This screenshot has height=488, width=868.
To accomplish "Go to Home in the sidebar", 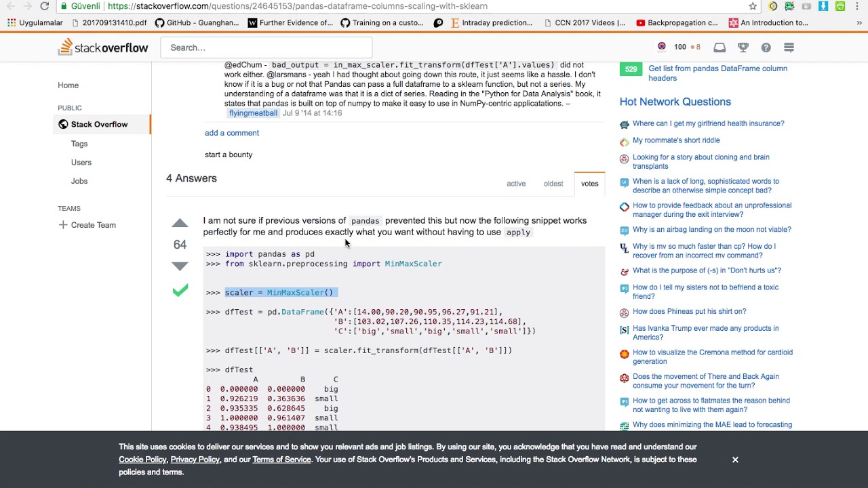I will click(x=68, y=85).
